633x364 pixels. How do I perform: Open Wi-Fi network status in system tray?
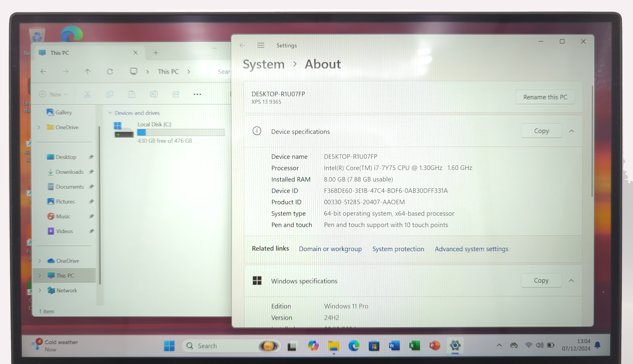pyautogui.click(x=528, y=345)
